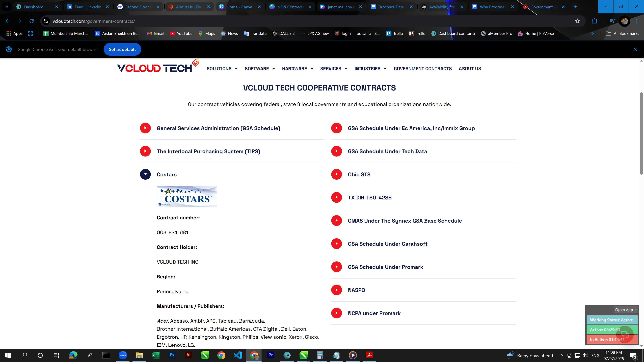Open Gmail bookmark
The image size is (644, 362).
point(155,34)
